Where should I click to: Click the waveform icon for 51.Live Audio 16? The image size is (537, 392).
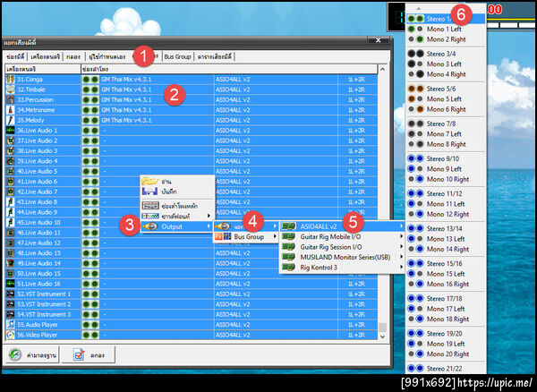10,284
